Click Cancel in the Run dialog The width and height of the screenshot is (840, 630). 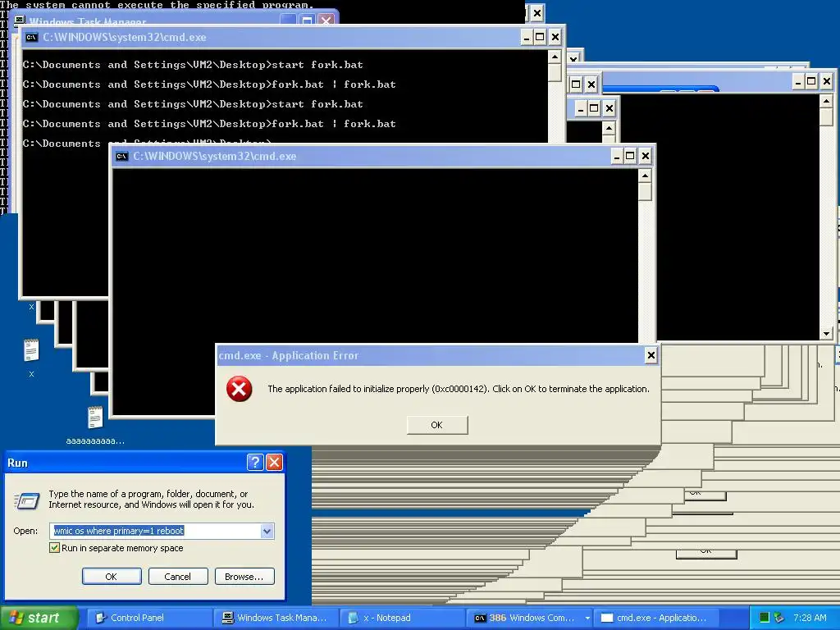[178, 577]
